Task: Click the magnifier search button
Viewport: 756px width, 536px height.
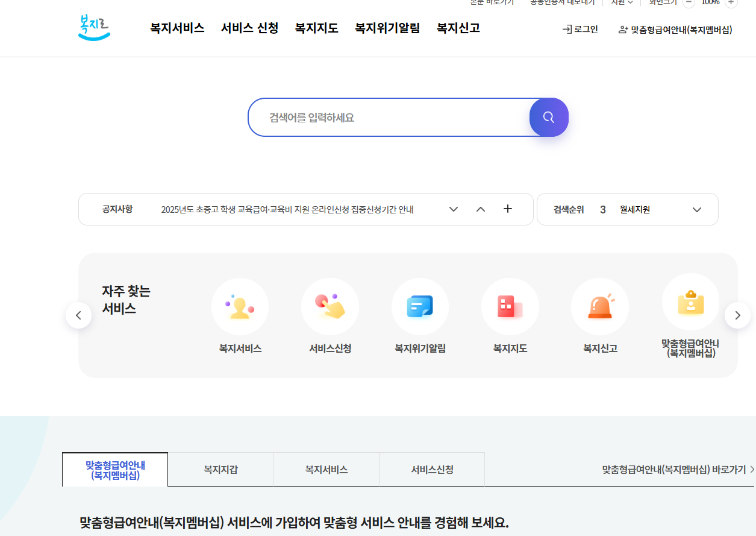Action: click(x=549, y=117)
